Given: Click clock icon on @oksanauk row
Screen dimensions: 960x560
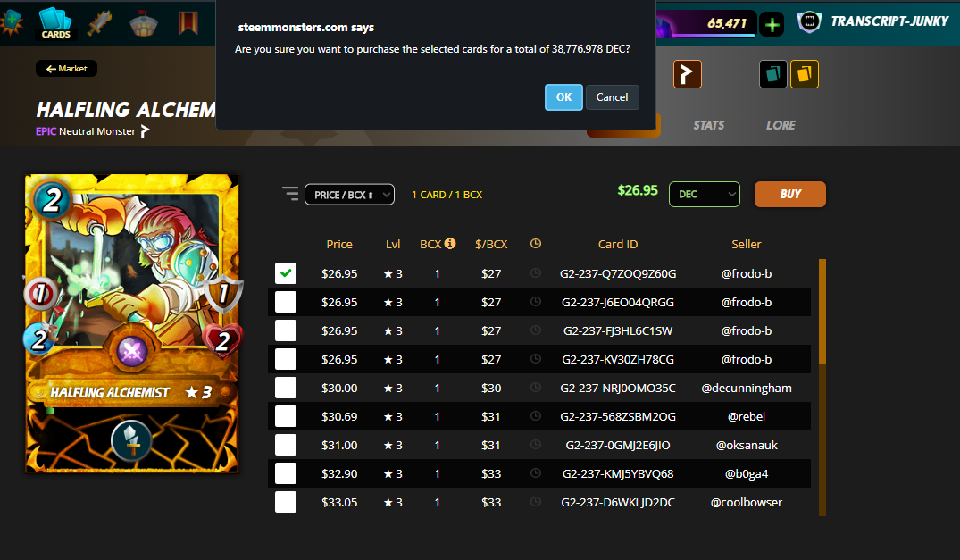Looking at the screenshot, I should [x=536, y=444].
